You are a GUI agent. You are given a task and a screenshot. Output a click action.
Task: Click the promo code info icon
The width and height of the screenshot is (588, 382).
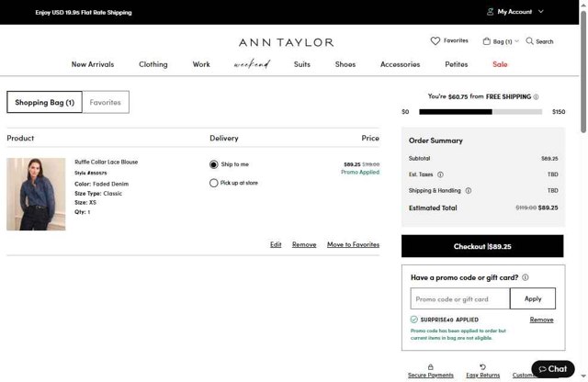[525, 277]
